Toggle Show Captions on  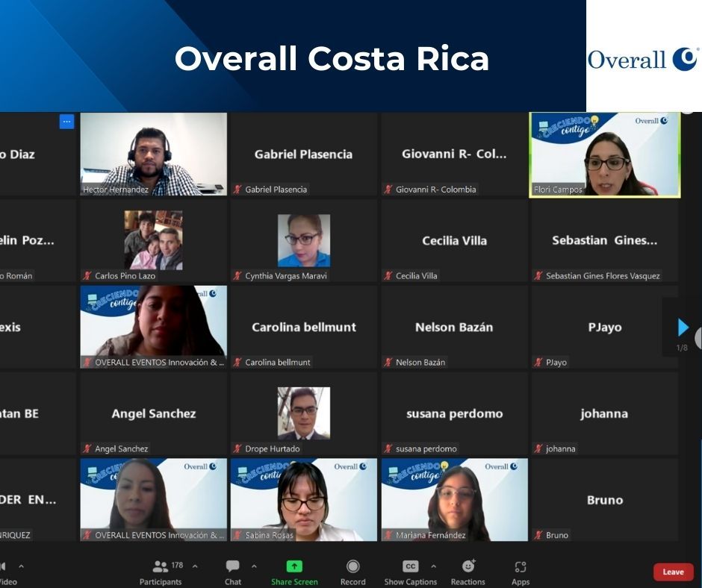point(410,566)
